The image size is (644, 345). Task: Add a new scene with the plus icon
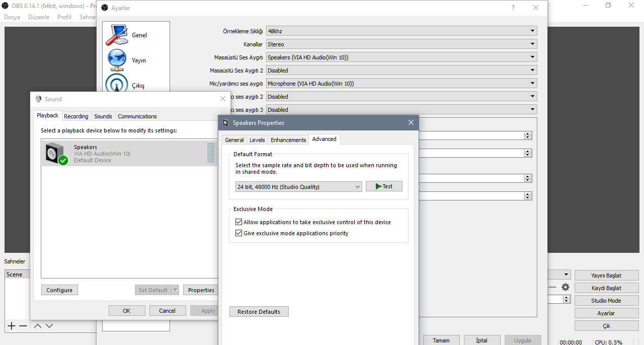[12, 326]
